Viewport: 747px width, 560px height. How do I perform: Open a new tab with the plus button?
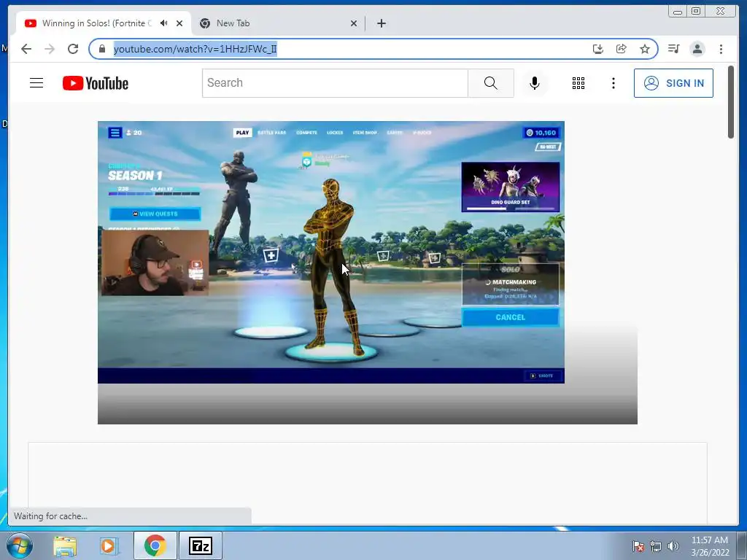(x=381, y=23)
